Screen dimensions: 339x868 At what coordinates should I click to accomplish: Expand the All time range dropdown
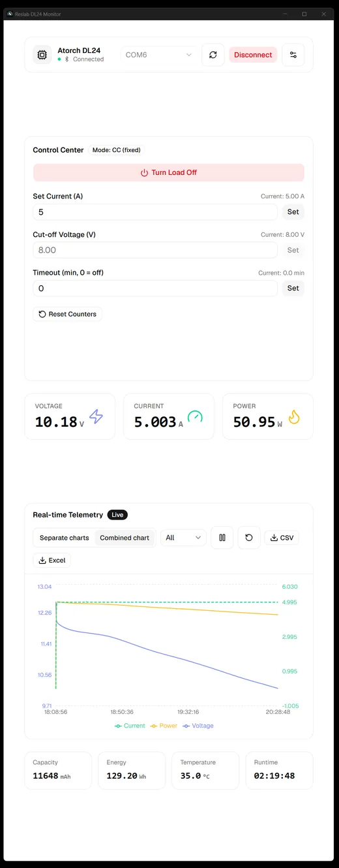(x=183, y=538)
